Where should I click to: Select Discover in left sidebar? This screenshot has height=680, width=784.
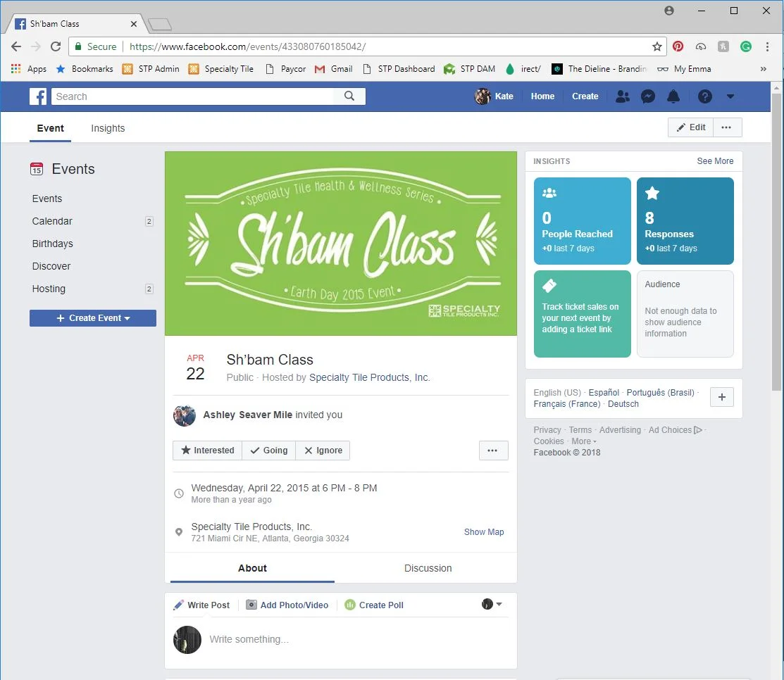[x=51, y=266]
